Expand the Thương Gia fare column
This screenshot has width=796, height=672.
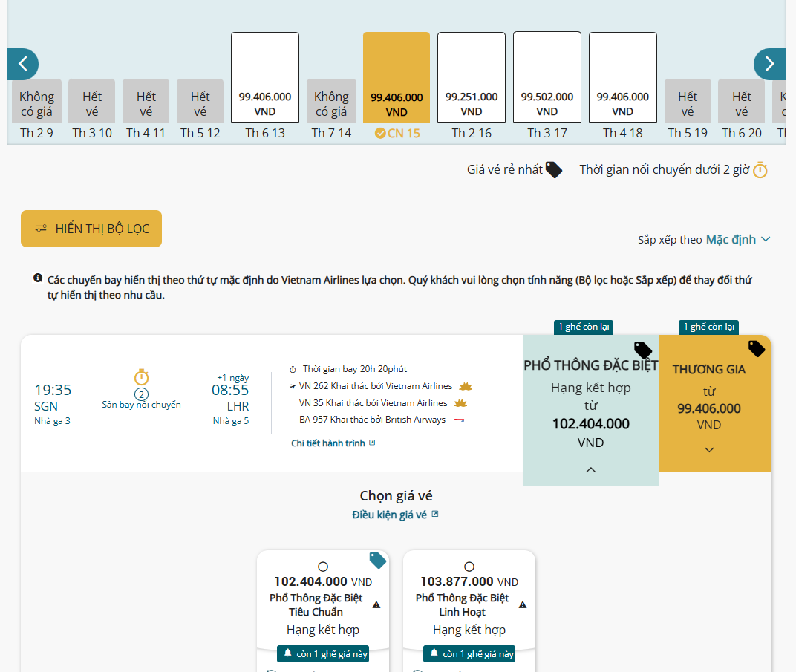point(709,450)
